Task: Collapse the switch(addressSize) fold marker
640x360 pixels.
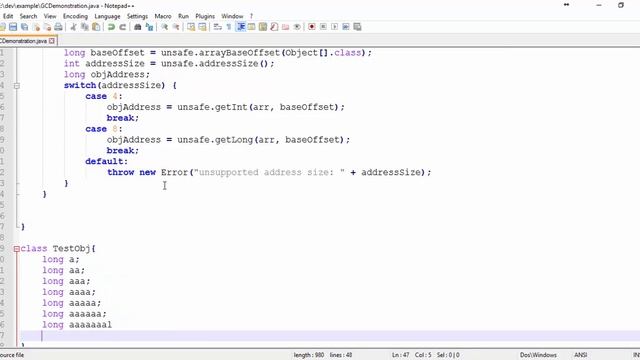Action: [x=17, y=86]
